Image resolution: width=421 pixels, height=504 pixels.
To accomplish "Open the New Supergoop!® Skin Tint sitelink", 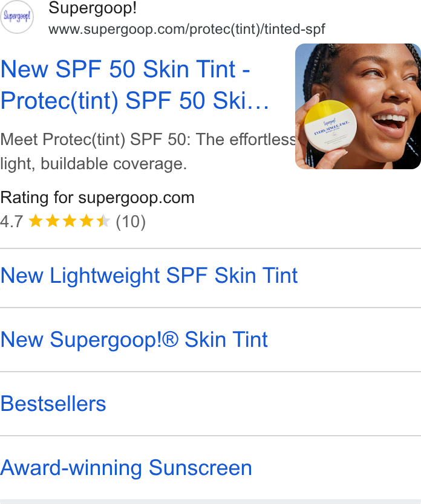I will coord(134,340).
